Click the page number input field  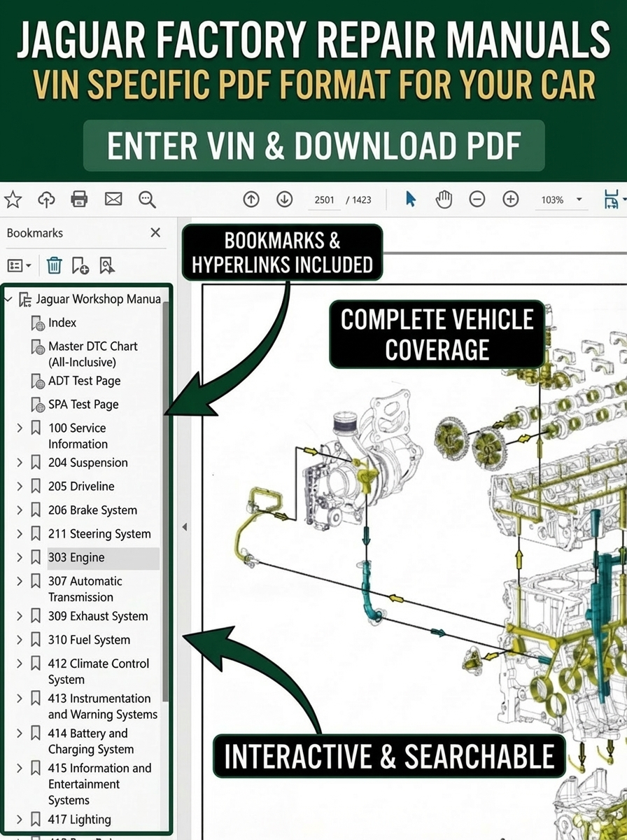point(324,199)
